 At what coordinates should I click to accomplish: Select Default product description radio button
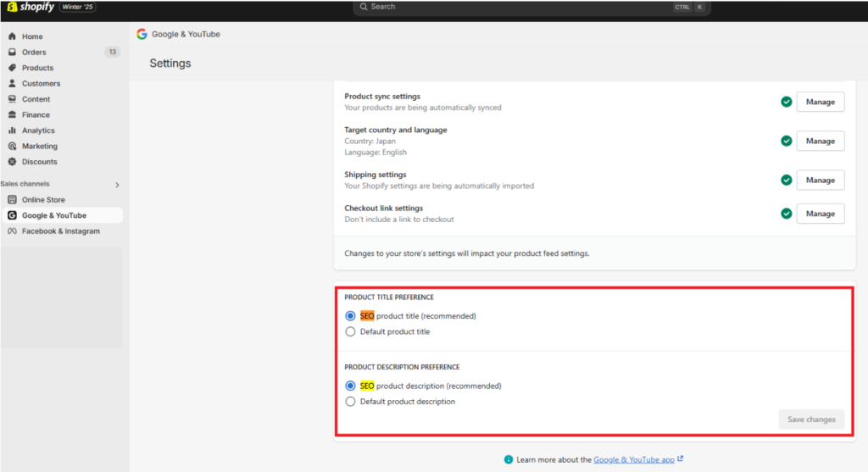pos(350,402)
